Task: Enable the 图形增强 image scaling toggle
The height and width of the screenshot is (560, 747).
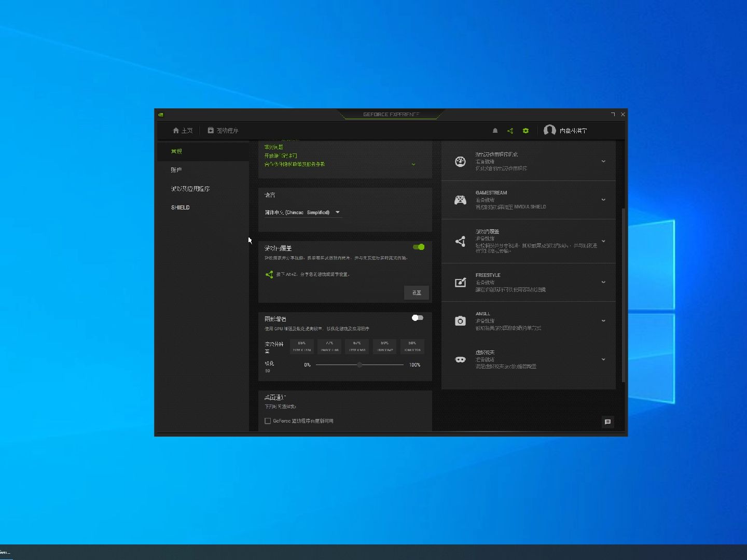Action: tap(418, 318)
